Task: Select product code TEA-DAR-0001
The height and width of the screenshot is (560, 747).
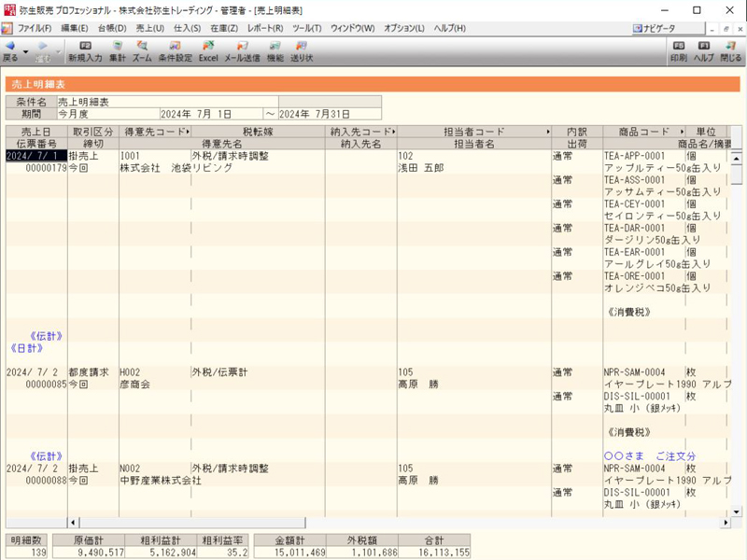Action: (634, 228)
